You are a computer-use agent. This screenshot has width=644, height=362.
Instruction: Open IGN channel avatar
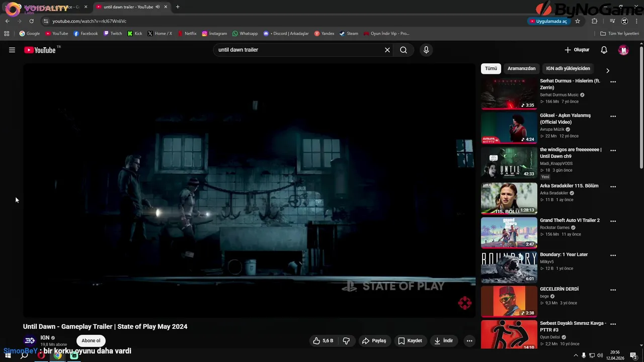pos(30,340)
